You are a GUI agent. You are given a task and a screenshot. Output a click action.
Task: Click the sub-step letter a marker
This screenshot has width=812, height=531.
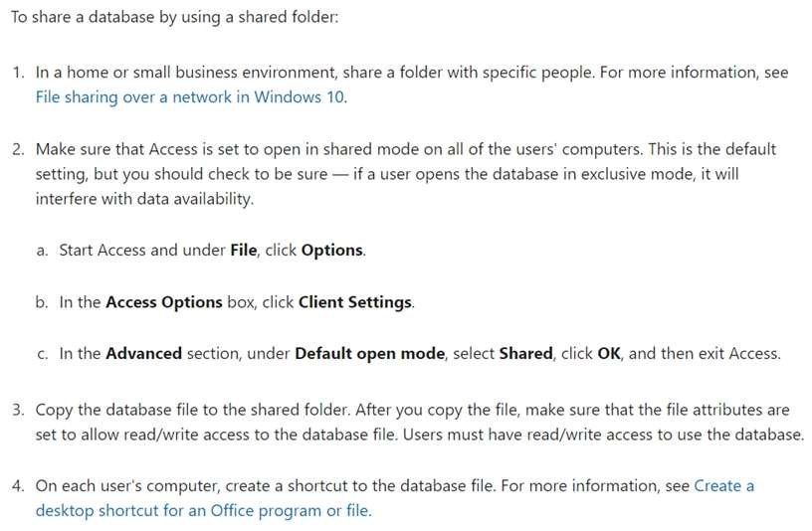(x=42, y=250)
